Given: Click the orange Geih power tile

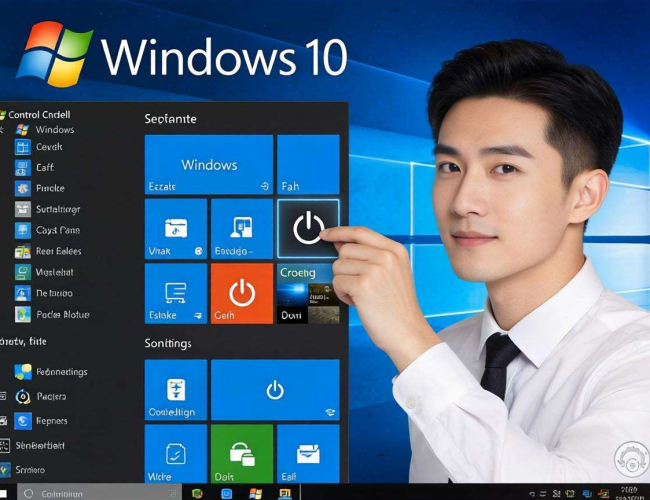Looking at the screenshot, I should click(242, 294).
